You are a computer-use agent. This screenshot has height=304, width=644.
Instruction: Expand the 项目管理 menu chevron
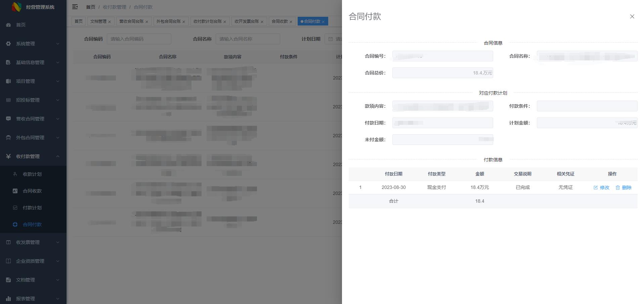58,81
